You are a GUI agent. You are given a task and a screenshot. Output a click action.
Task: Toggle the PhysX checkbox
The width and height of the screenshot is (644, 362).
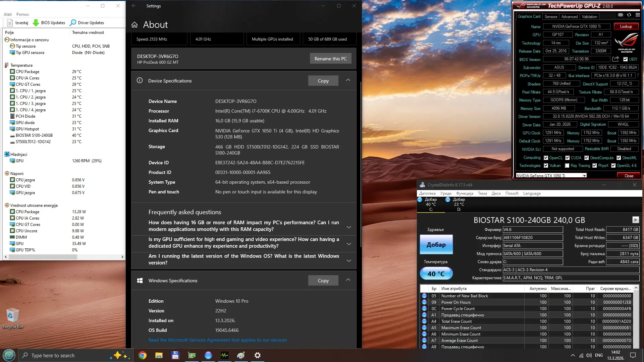pos(594,166)
